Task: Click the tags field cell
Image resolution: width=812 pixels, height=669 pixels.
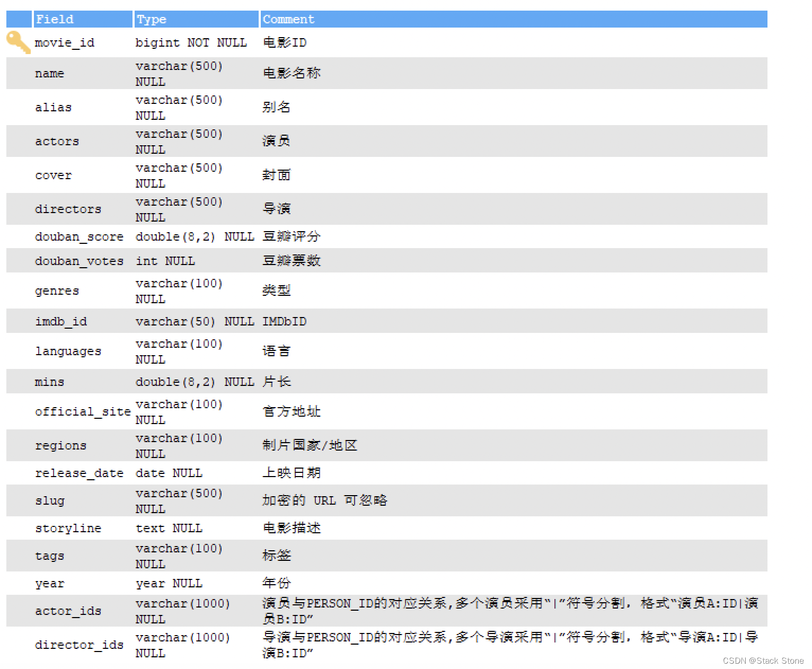Action: tap(49, 556)
